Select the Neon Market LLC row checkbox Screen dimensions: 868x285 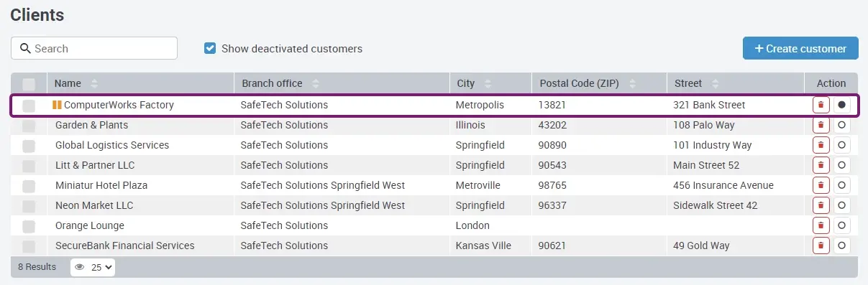(29, 206)
